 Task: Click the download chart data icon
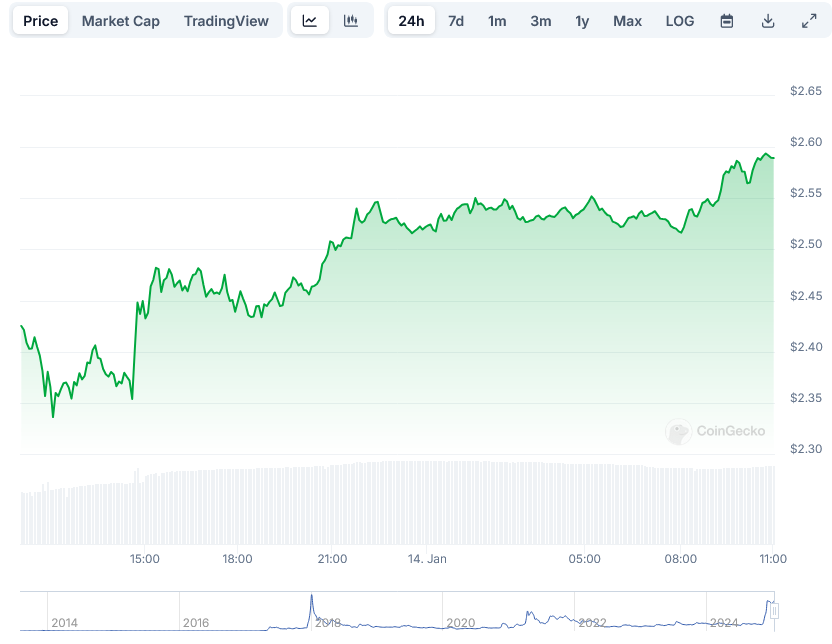coord(768,21)
